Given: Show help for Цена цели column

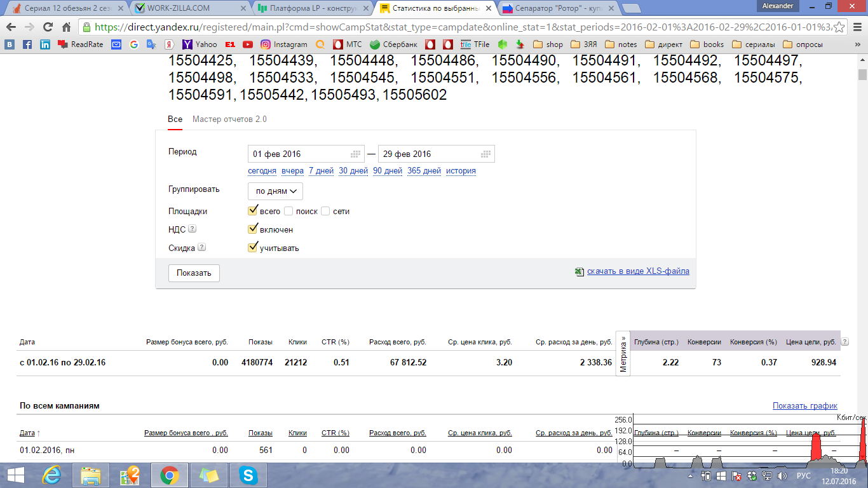Looking at the screenshot, I should [x=845, y=342].
